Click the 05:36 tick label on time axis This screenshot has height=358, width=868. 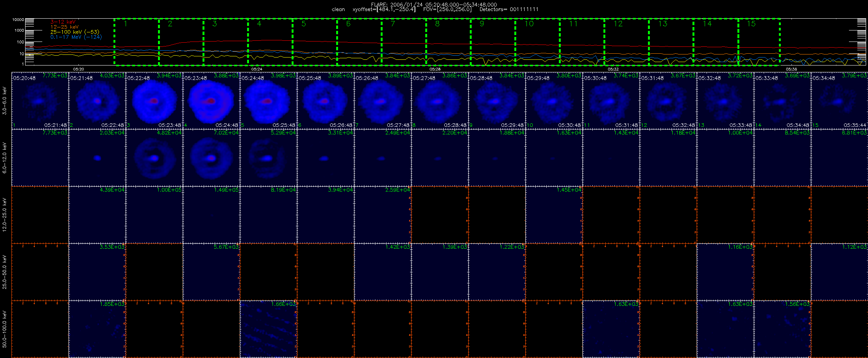791,69
